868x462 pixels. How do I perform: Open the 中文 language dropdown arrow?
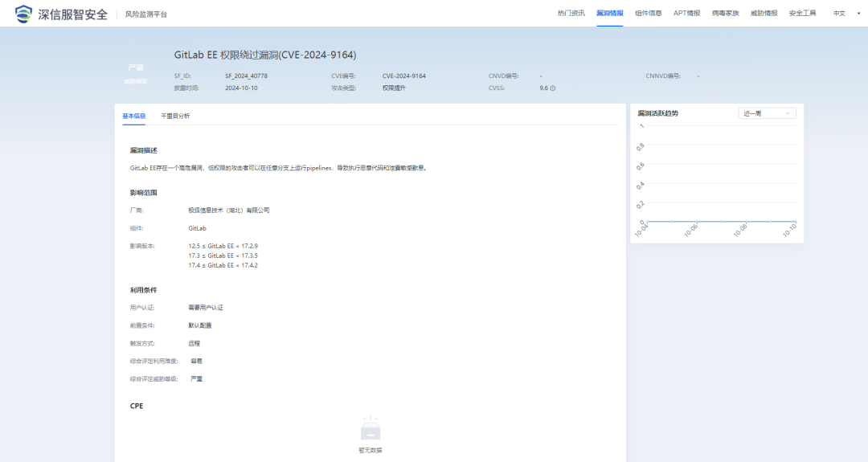click(x=858, y=14)
